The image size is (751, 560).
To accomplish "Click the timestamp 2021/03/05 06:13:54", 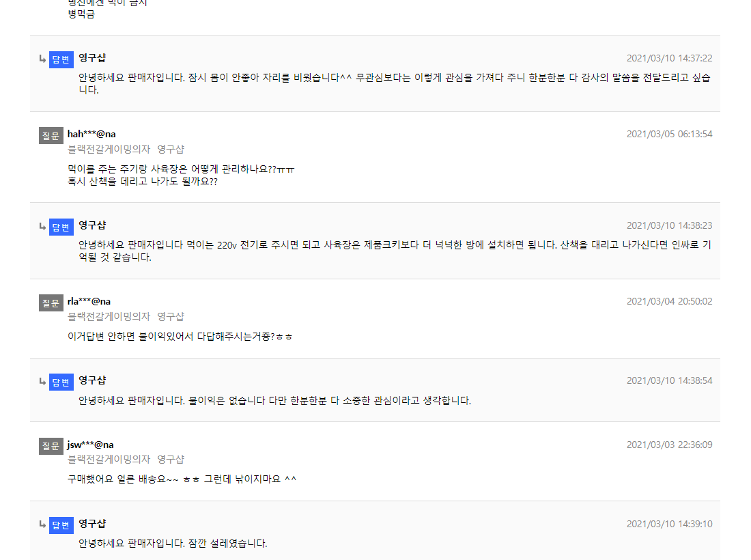I will click(x=669, y=134).
